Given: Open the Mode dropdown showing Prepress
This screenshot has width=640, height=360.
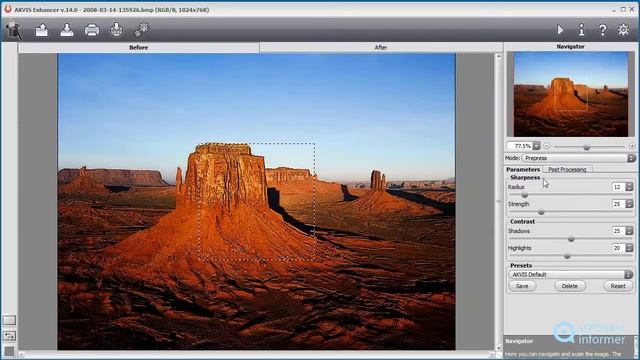Looking at the screenshot, I should tap(579, 158).
